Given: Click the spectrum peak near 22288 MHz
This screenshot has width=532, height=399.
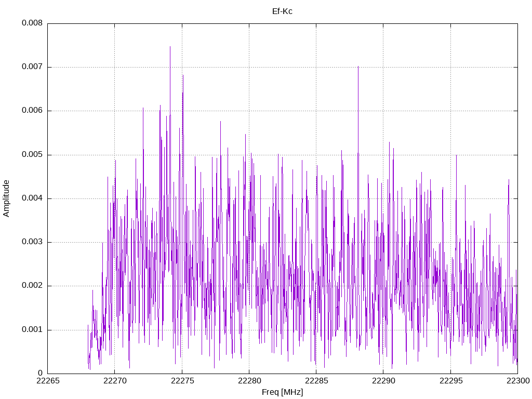Looking at the screenshot, I should click(358, 68).
